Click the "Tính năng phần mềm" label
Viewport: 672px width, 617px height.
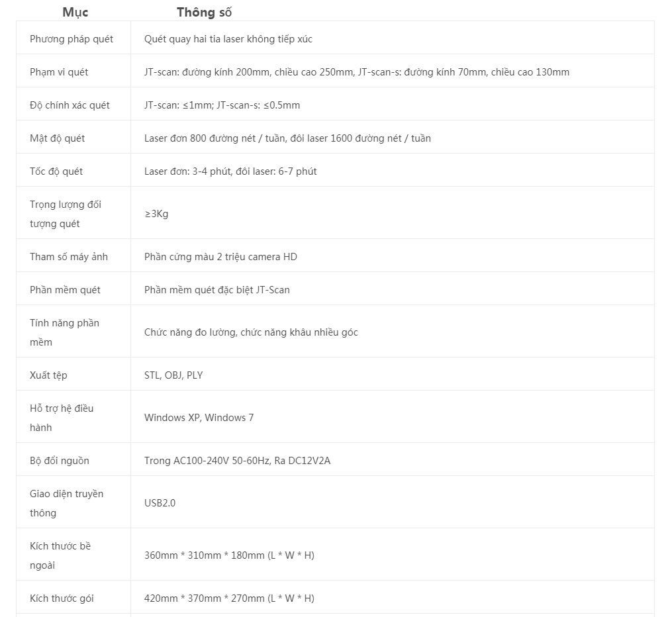point(64,332)
